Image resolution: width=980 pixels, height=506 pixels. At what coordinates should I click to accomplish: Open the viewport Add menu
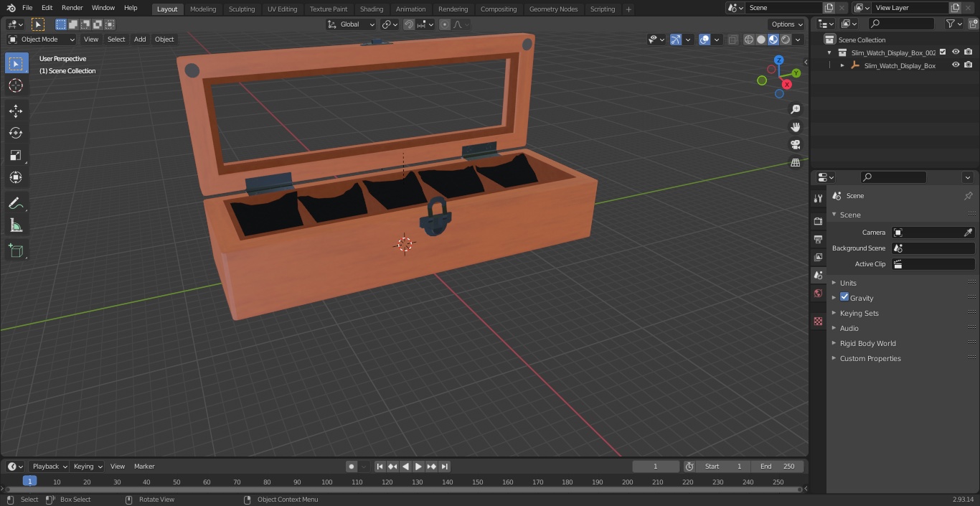(140, 39)
